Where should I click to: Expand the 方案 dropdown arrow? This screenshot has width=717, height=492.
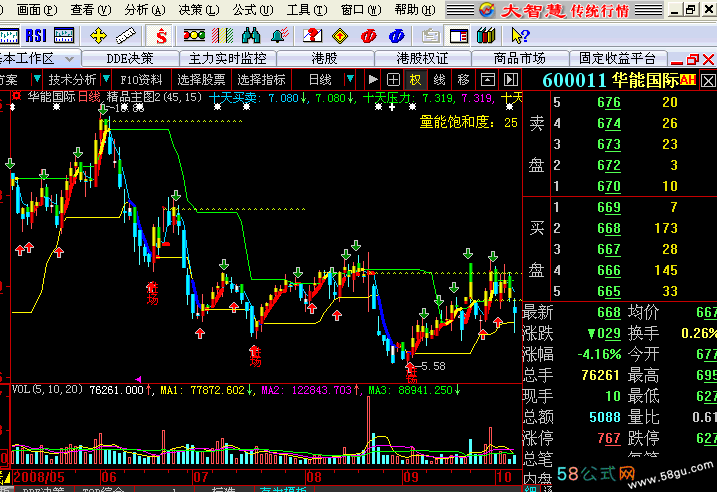click(37, 79)
